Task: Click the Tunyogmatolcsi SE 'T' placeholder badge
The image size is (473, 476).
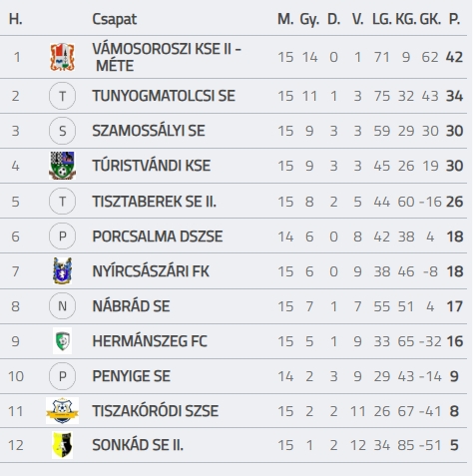Action: pos(62,96)
